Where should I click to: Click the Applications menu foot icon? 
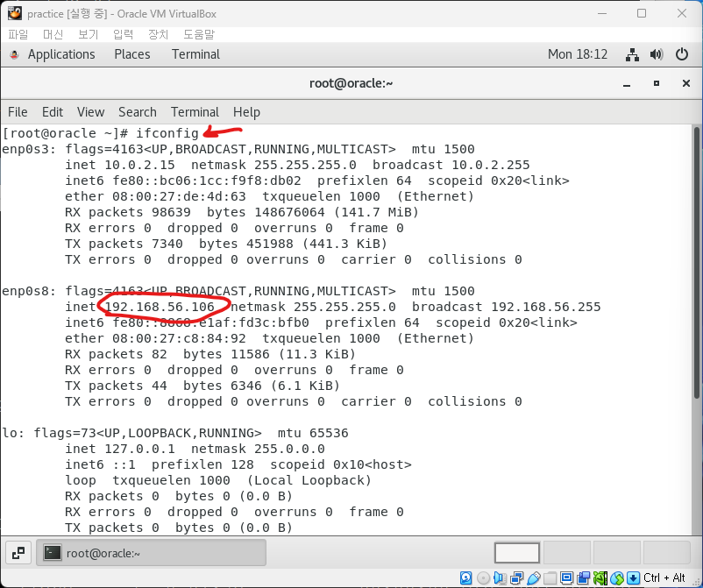coord(14,54)
